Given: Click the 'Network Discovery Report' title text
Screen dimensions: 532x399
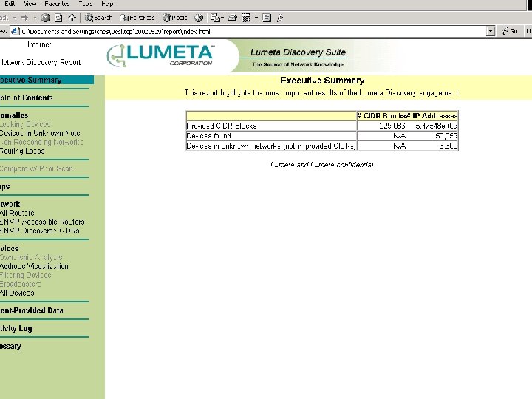Looking at the screenshot, I should click(41, 62).
